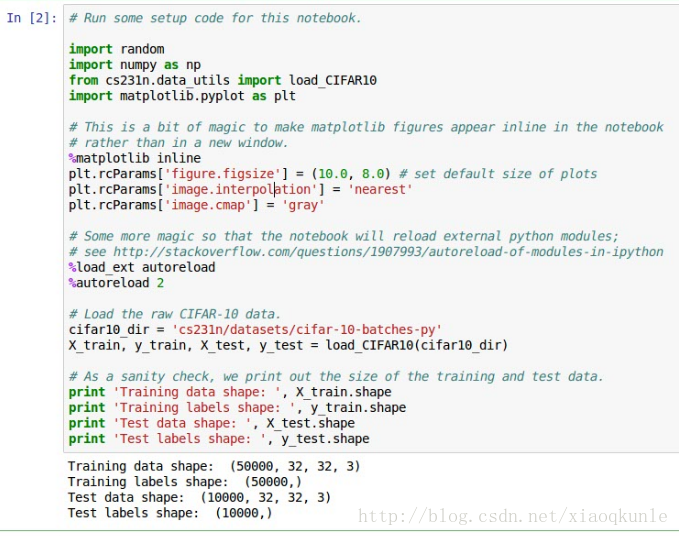This screenshot has width=679, height=536.
Task: Click the cifar10_dir path assignment line
Action: pyautogui.click(x=255, y=330)
